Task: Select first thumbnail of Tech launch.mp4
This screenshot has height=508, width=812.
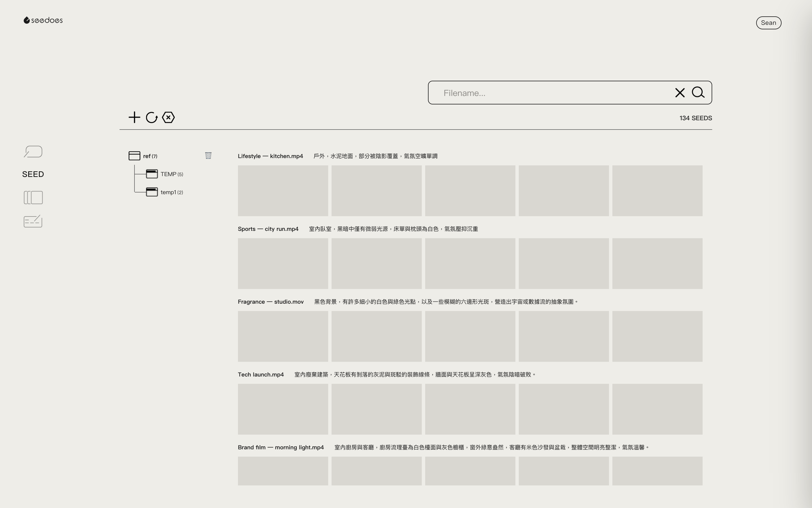Action: [283, 409]
